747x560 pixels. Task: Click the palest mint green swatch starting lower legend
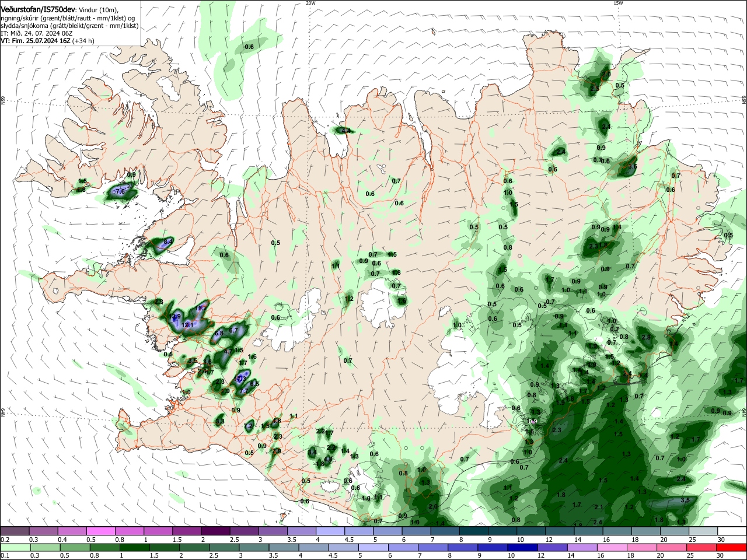point(15,547)
